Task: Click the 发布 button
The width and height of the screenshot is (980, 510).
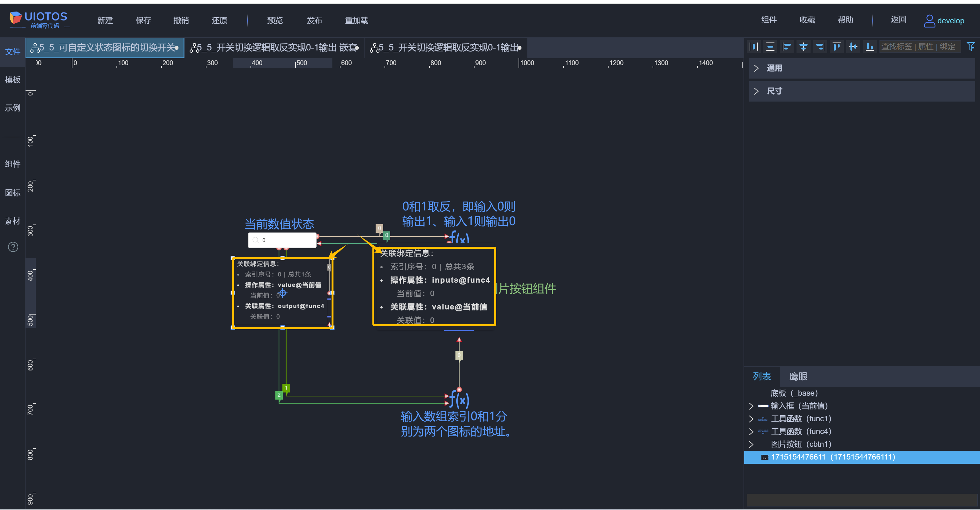Action: (x=314, y=20)
